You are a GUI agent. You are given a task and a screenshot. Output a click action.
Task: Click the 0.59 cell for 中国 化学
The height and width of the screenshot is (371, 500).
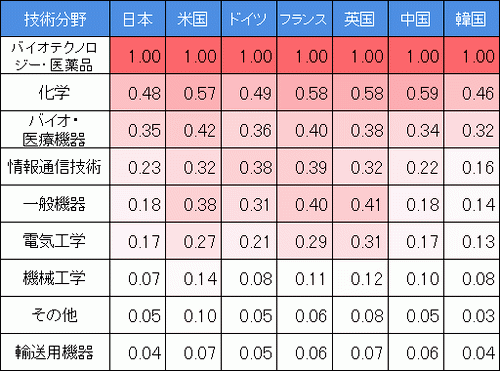point(416,92)
